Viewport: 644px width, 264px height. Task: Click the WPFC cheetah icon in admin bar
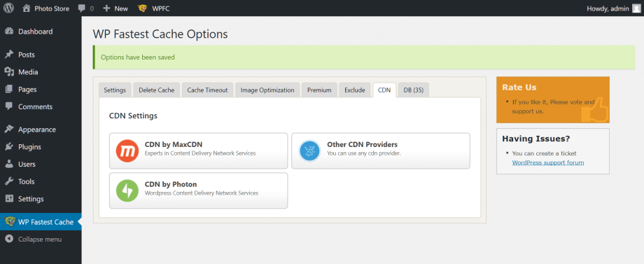pyautogui.click(x=143, y=8)
